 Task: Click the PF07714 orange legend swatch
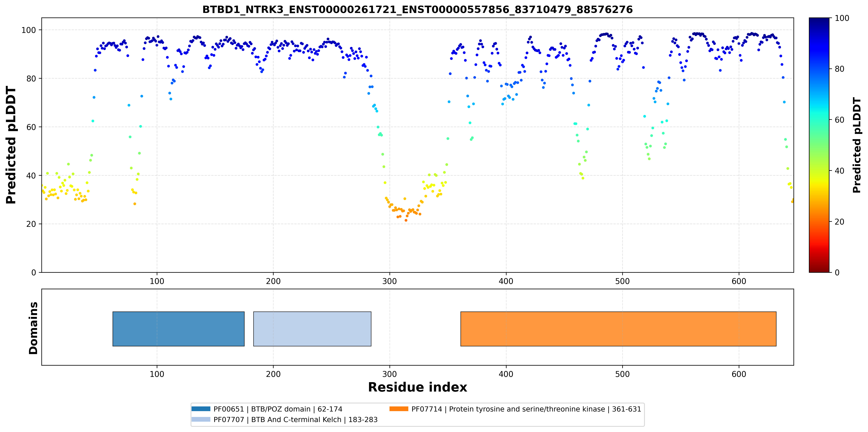[x=399, y=409]
